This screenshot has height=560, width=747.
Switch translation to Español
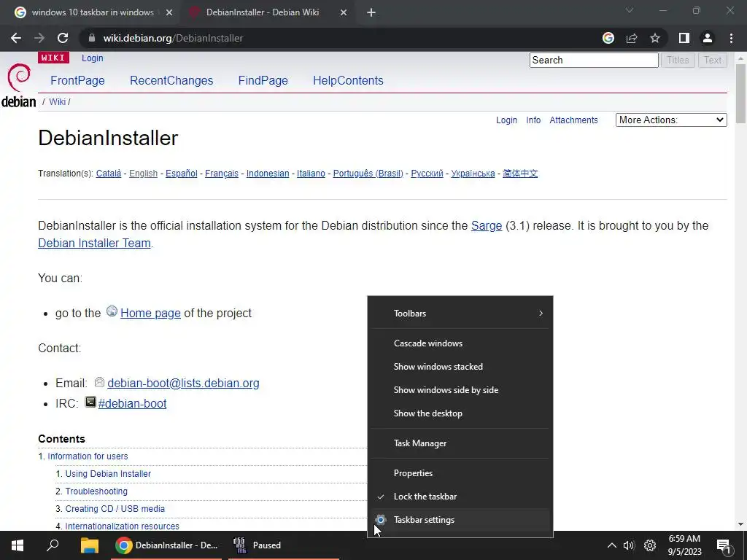[x=182, y=174]
